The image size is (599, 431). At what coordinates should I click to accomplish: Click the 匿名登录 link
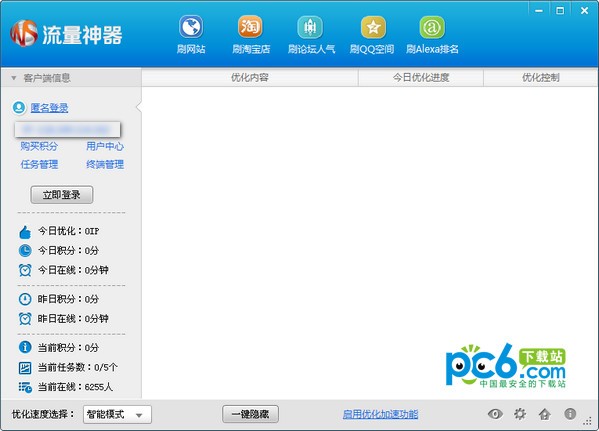coord(49,108)
